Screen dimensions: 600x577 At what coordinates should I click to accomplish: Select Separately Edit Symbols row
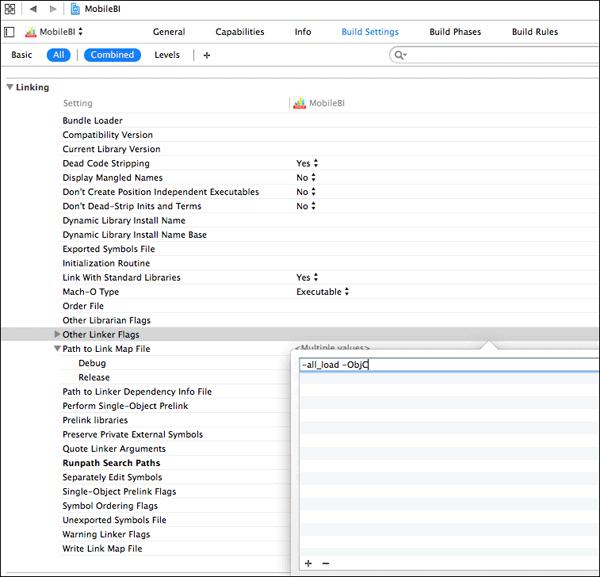pos(112,477)
